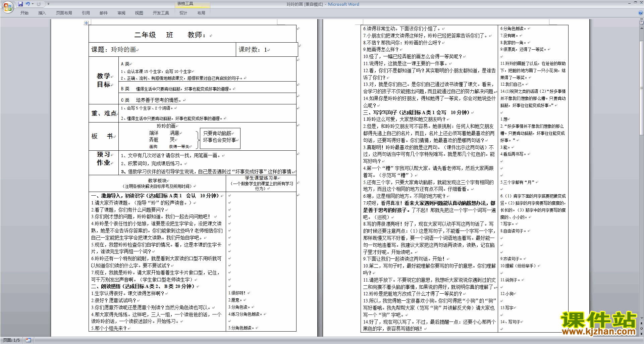Click the line 5.那个小组先来？
This screenshot has height=344, width=644.
109,328
